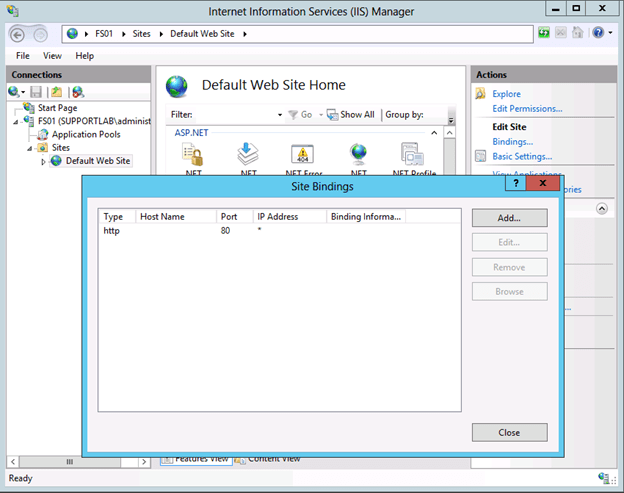Screen dimensions: 624x493
Task: Select the http binding row
Action: (x=279, y=230)
